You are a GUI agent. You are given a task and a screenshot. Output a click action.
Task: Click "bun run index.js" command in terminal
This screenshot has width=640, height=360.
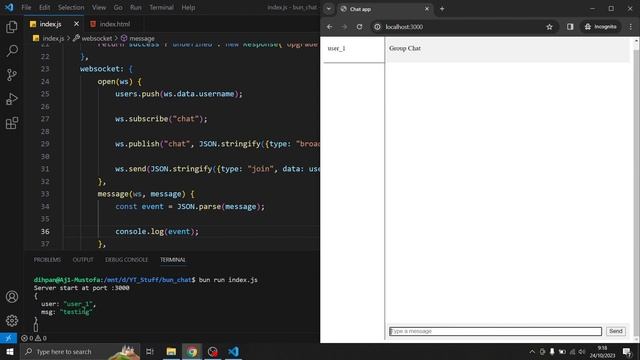228,280
